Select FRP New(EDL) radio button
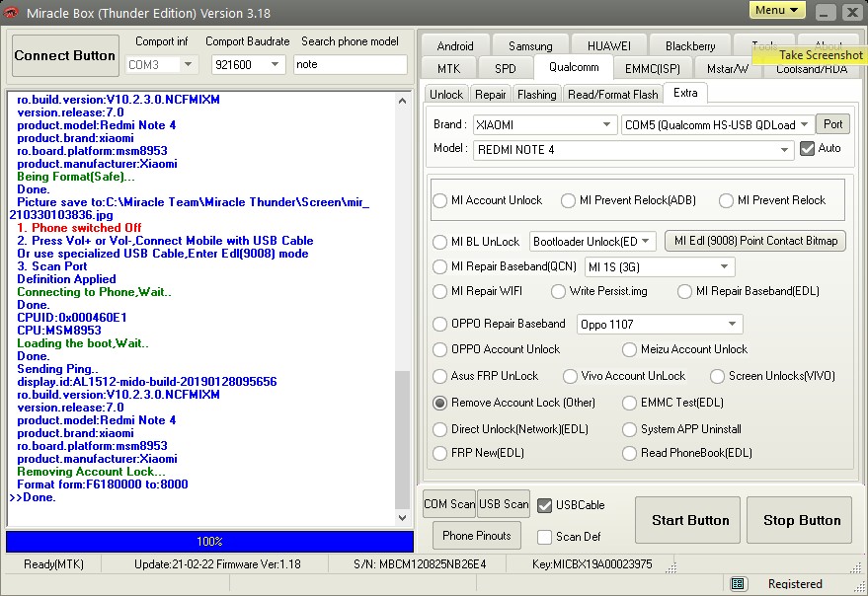868x596 pixels. point(440,453)
